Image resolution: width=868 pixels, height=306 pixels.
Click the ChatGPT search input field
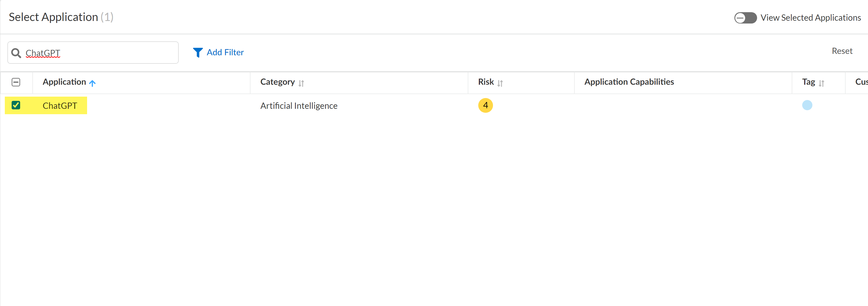(101, 53)
